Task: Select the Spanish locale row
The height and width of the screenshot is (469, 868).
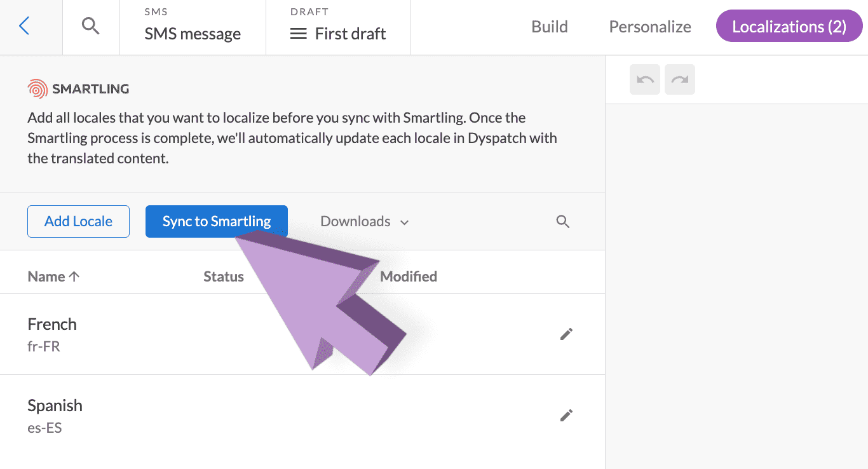Action: point(302,416)
